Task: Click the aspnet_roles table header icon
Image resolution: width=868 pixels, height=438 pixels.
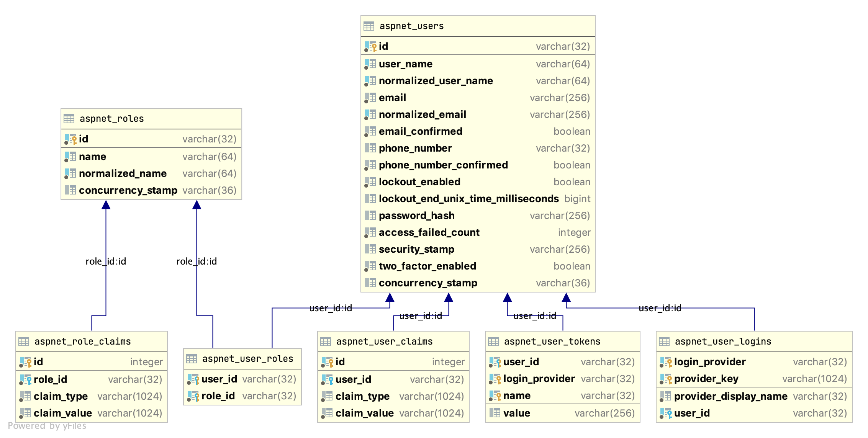Action: point(69,119)
